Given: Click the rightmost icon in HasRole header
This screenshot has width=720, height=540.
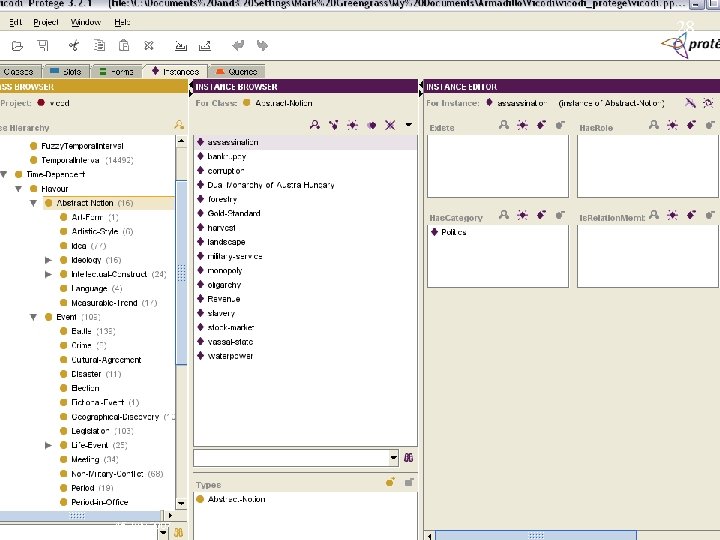Looking at the screenshot, I should pos(709,126).
